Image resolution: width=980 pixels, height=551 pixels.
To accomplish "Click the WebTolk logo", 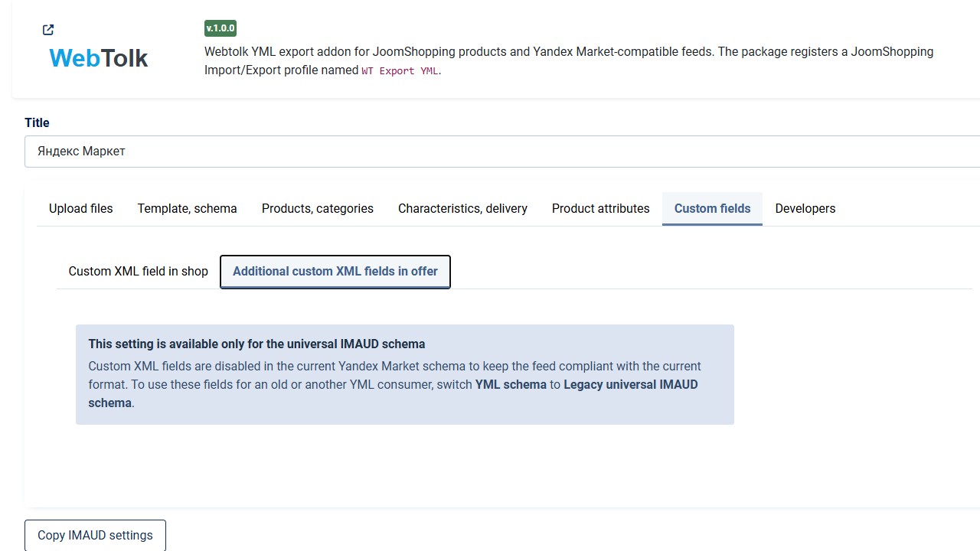I will 98,58.
